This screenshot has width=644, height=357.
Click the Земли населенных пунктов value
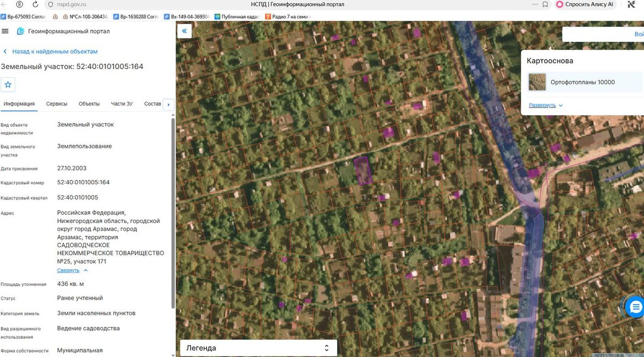97,313
